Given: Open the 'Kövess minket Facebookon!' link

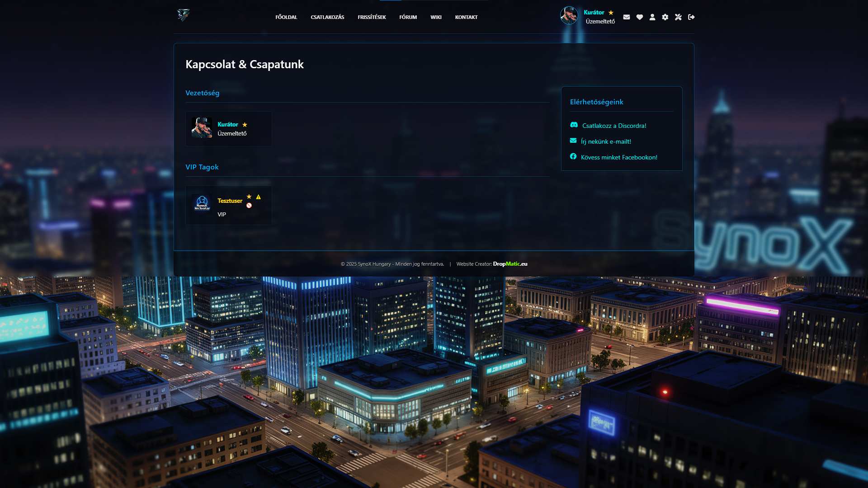Looking at the screenshot, I should point(619,157).
